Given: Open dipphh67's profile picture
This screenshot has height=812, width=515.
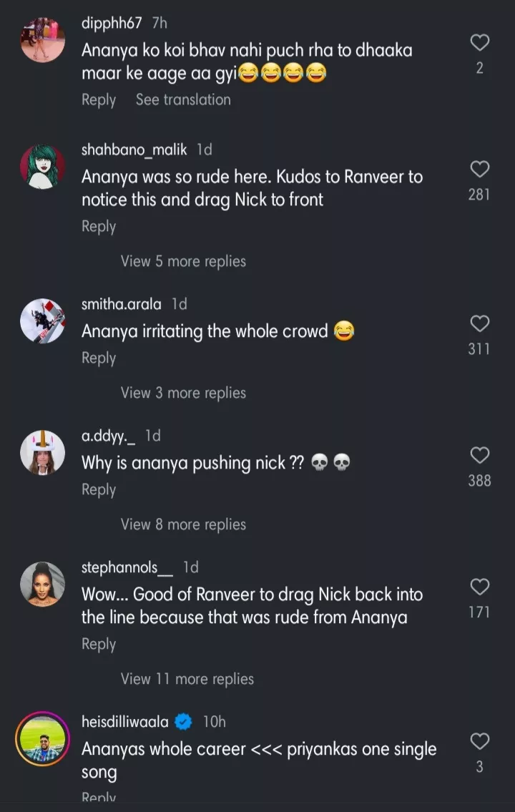Looking at the screenshot, I should (x=43, y=39).
